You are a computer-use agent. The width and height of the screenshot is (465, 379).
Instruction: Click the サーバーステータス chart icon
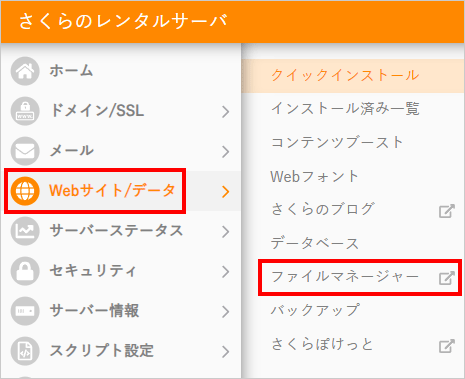click(x=25, y=231)
